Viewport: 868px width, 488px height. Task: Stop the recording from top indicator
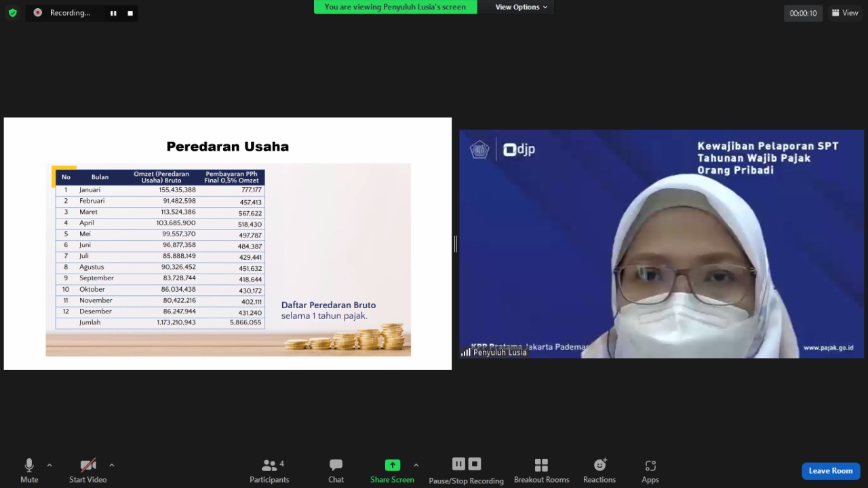click(x=130, y=13)
